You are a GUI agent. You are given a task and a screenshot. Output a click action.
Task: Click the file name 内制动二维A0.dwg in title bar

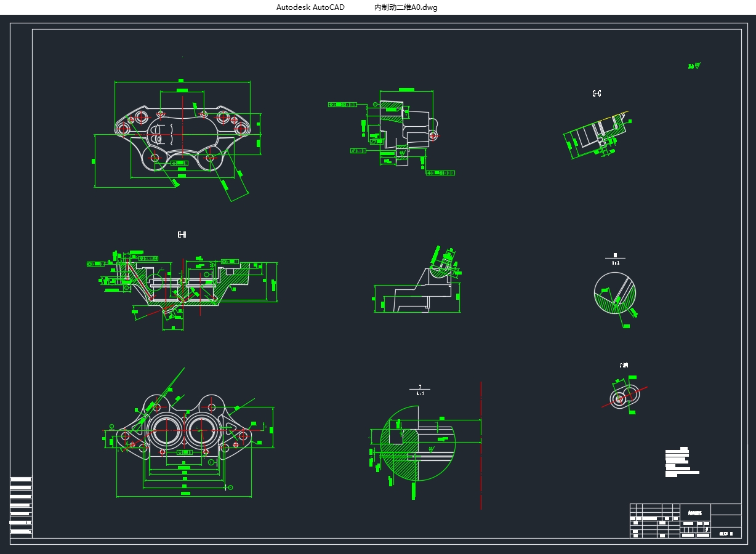406,7
